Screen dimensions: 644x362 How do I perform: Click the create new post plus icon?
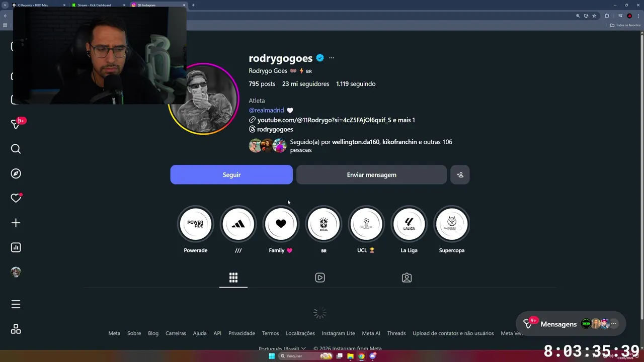(16, 223)
